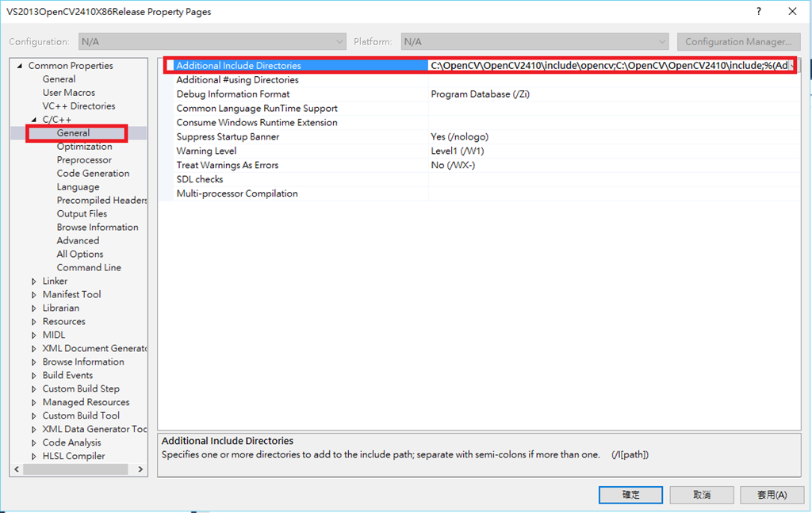The image size is (812, 513).
Task: Collapse the C/C++ tree node
Action: tap(34, 120)
